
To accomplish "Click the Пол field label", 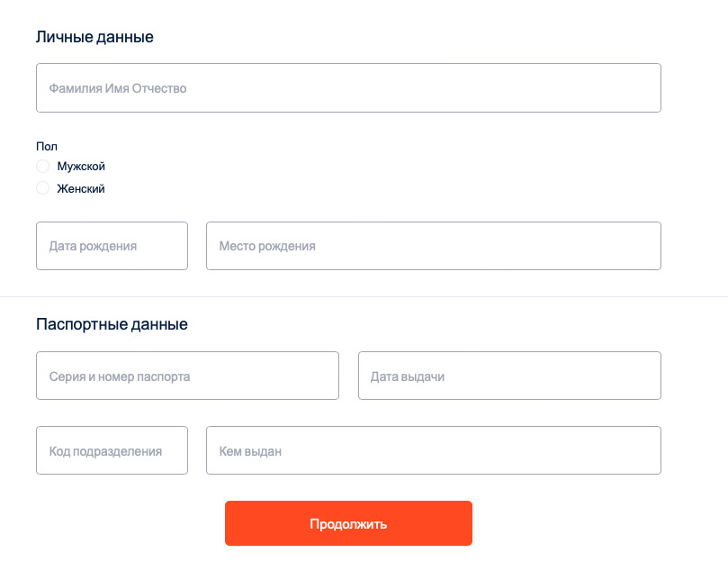I will point(47,146).
